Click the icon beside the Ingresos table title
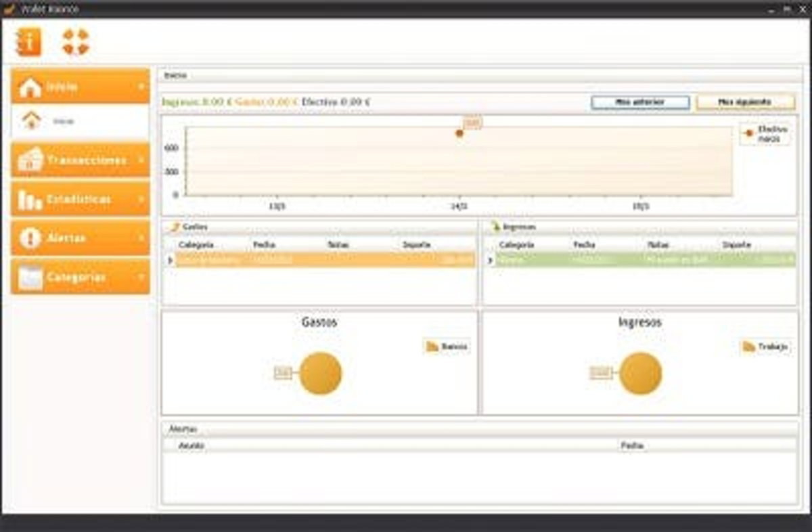Image resolution: width=812 pixels, height=532 pixels. click(495, 227)
